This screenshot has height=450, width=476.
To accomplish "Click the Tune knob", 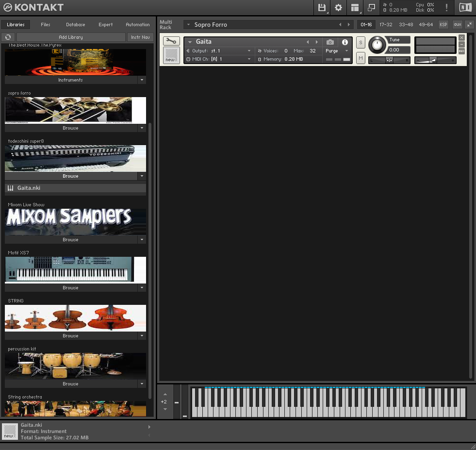I will (x=377, y=45).
